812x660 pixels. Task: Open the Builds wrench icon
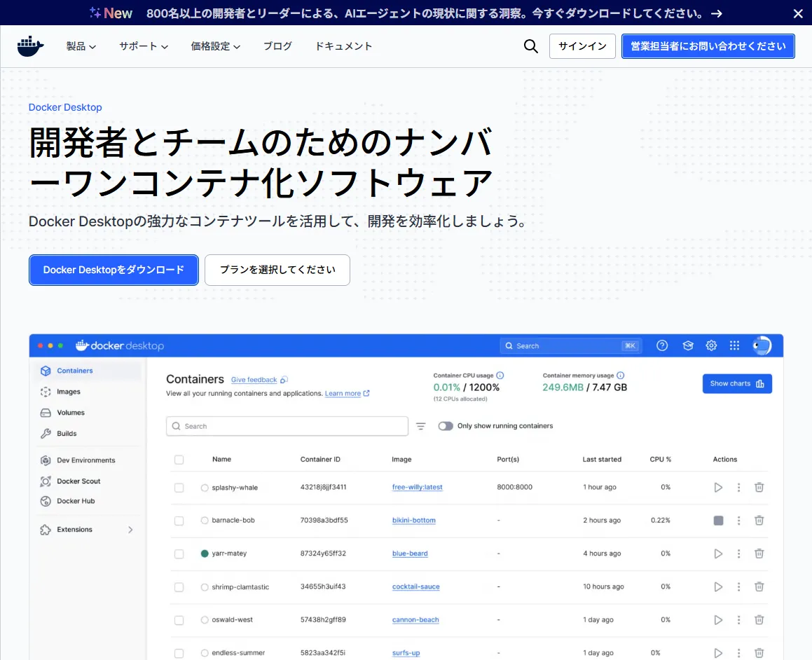click(46, 434)
